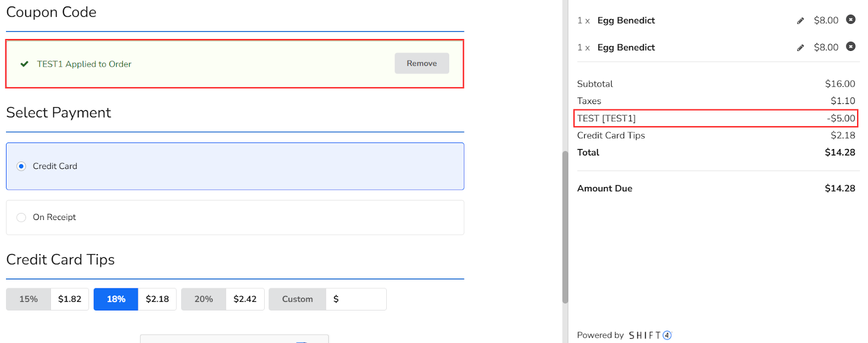Image resolution: width=868 pixels, height=343 pixels.
Task: Click the Shift4 logo in footer
Action: click(650, 335)
